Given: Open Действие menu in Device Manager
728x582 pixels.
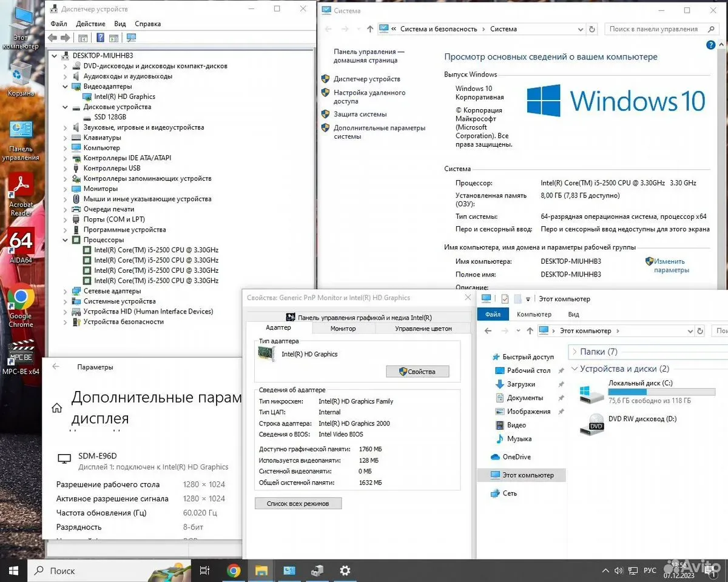Looking at the screenshot, I should point(91,24).
